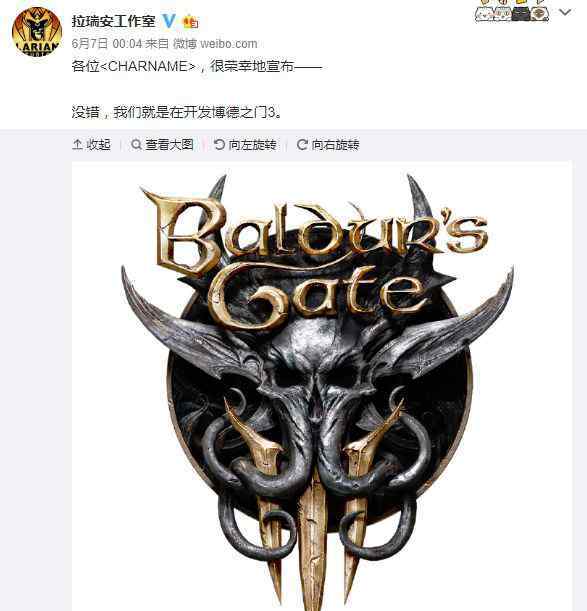Open the 6月7日 00:04 timestamp link

(x=107, y=44)
